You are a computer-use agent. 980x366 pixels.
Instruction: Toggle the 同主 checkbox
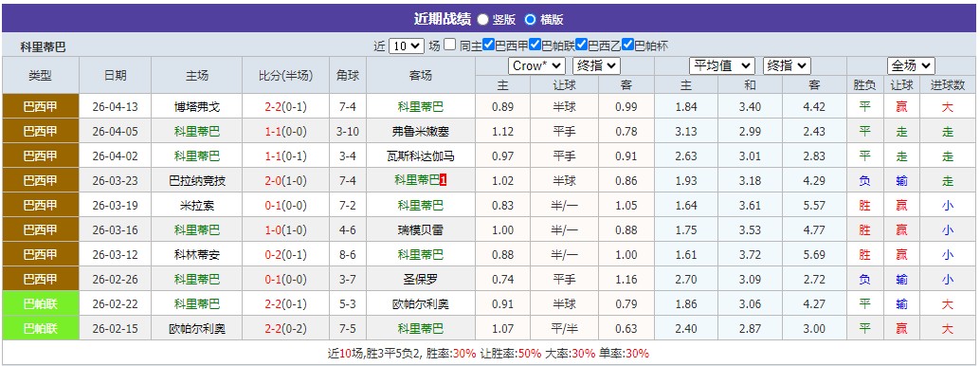click(x=450, y=46)
